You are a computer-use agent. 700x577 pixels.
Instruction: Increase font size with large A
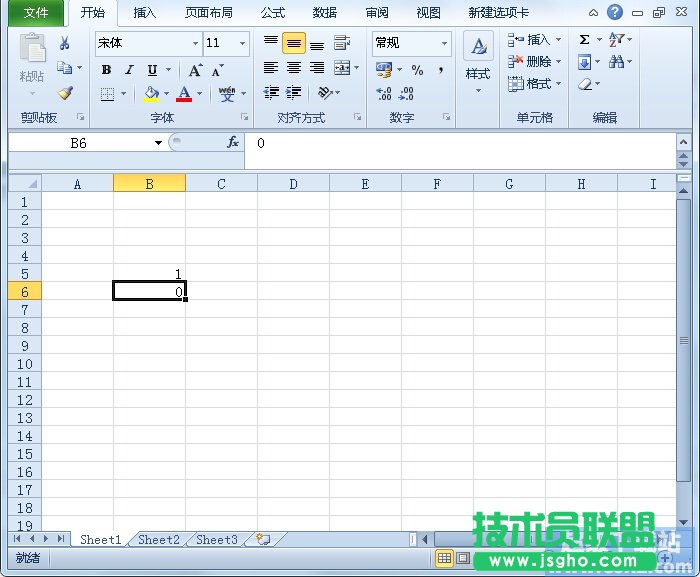pyautogui.click(x=195, y=70)
